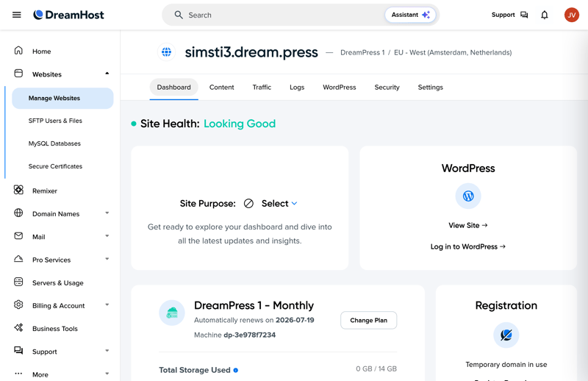Click the no-purpose circle icon beside Select
This screenshot has width=588, height=381.
248,204
